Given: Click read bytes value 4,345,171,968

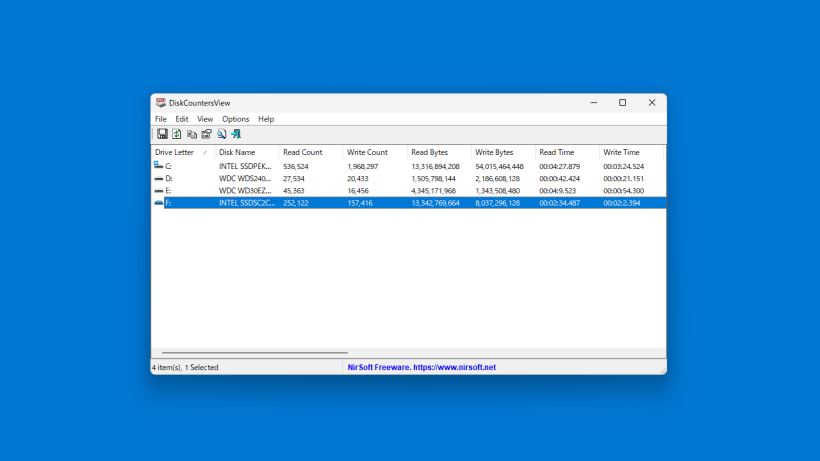Looking at the screenshot, I should pyautogui.click(x=433, y=191).
